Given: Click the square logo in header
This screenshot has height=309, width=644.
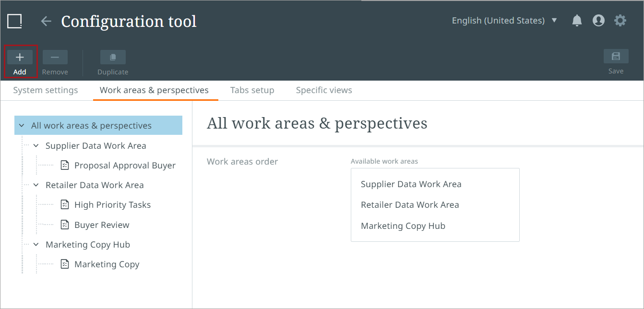Looking at the screenshot, I should click(15, 21).
